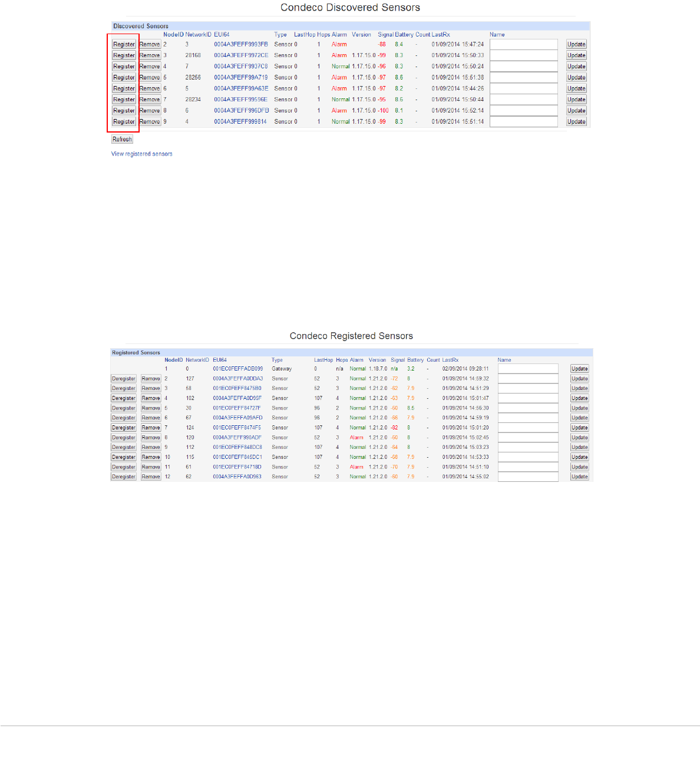Click Name field for registered sensor 0004A3FEFFA0D963
This screenshot has width=700, height=767.
[x=528, y=477]
